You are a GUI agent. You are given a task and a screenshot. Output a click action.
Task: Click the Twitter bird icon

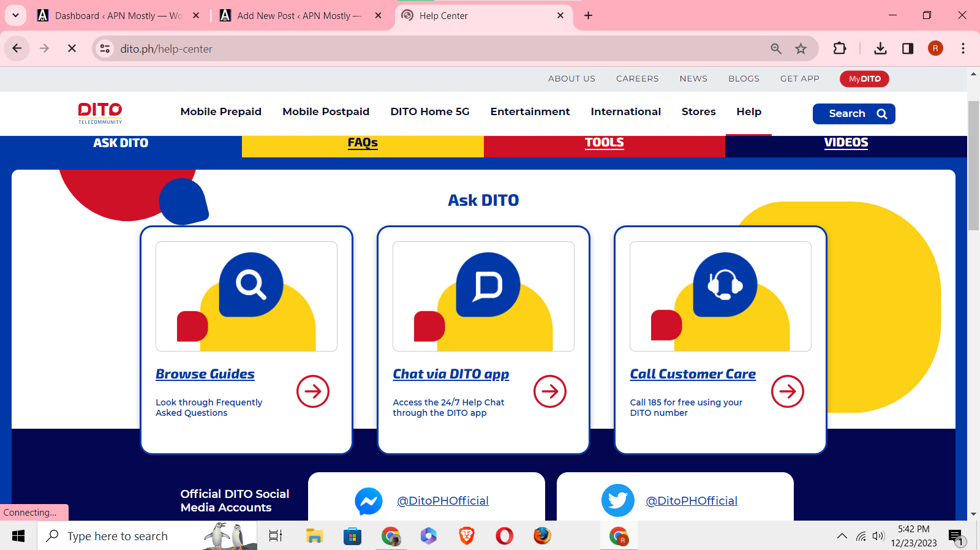point(617,501)
